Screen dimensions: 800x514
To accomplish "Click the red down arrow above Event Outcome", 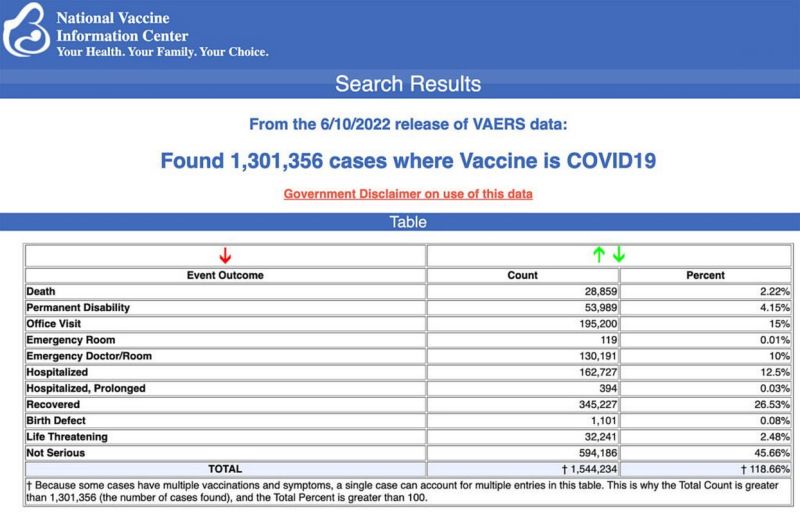I will (x=225, y=255).
